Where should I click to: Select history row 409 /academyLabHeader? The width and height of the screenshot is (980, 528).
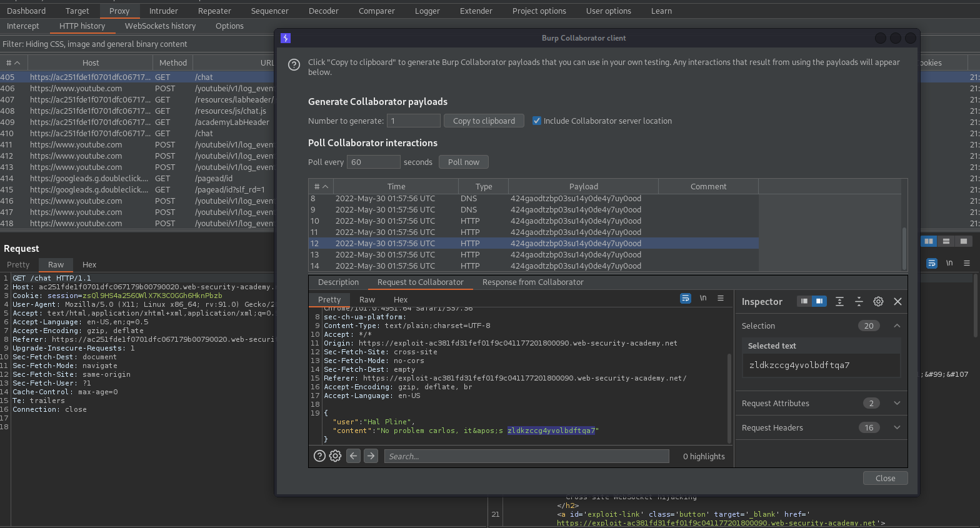(x=137, y=122)
